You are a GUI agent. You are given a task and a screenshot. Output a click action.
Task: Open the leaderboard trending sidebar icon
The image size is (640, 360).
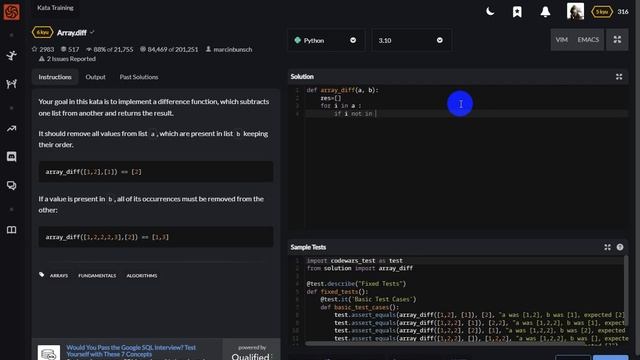11,129
